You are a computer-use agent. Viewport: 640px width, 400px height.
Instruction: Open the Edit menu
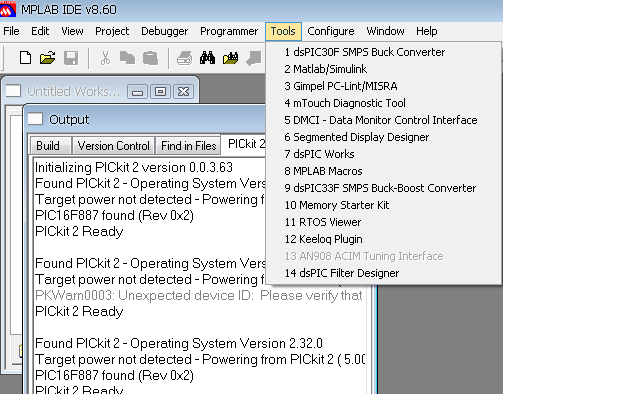point(40,31)
